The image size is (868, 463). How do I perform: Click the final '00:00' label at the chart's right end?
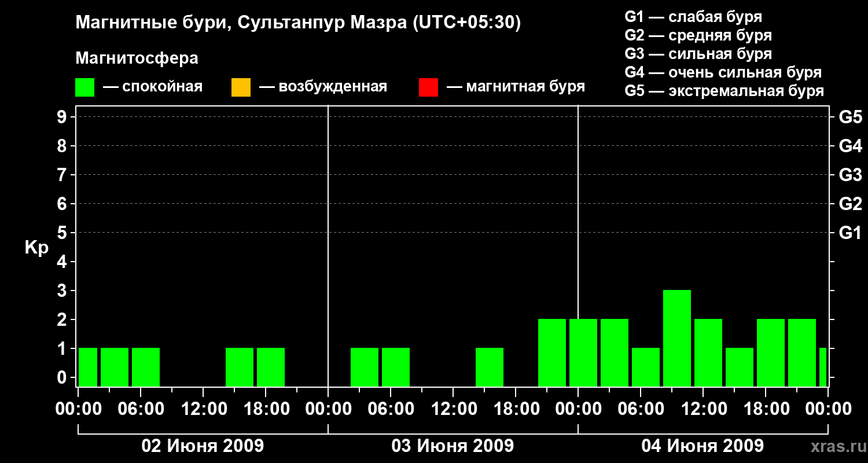tap(828, 409)
